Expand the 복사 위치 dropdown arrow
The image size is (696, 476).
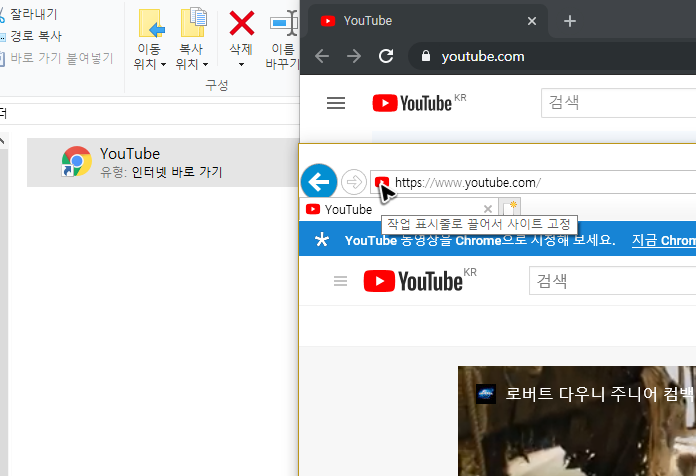(x=205, y=65)
